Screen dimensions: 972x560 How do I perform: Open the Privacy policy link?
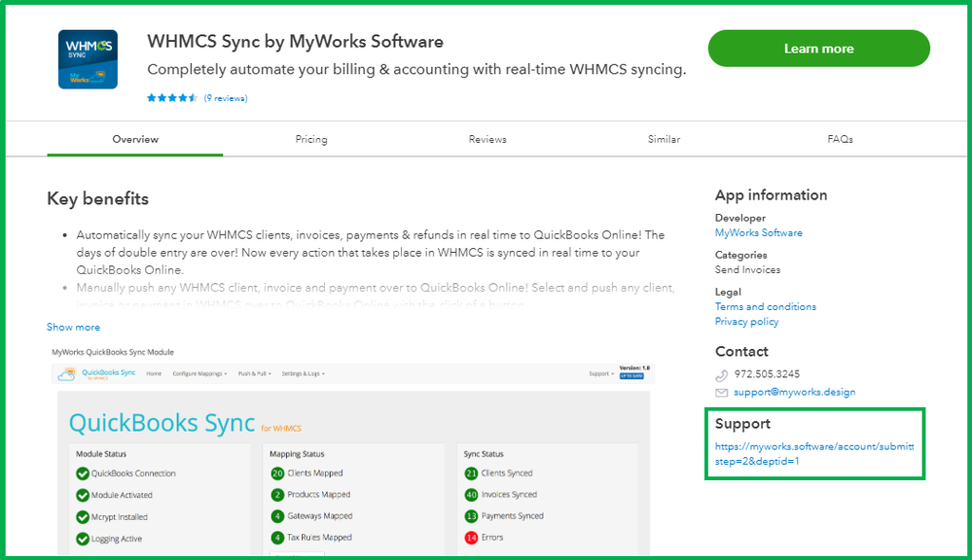(x=746, y=322)
